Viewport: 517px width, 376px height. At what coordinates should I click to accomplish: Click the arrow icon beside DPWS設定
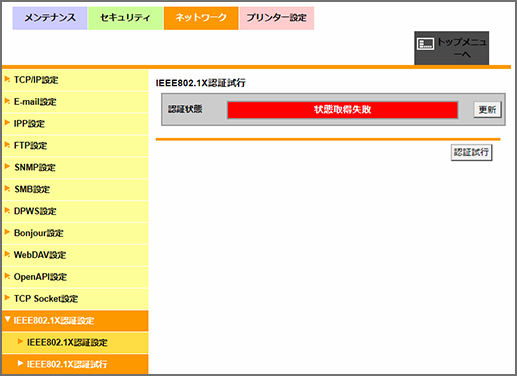click(x=7, y=210)
